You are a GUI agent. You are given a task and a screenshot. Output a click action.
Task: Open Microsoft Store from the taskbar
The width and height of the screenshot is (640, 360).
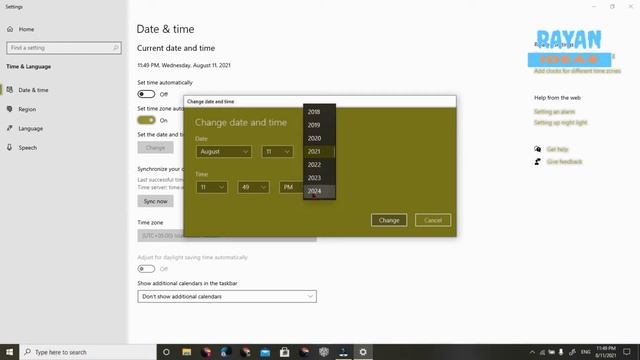coord(284,352)
